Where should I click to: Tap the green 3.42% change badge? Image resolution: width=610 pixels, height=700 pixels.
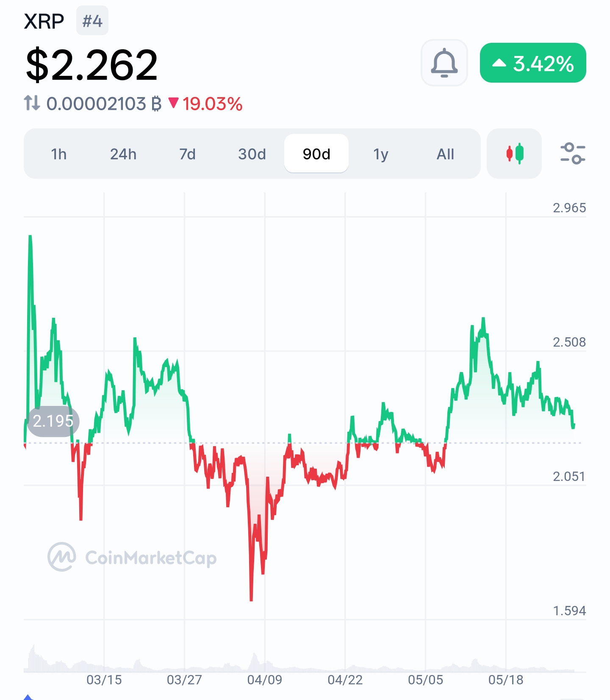pos(532,63)
